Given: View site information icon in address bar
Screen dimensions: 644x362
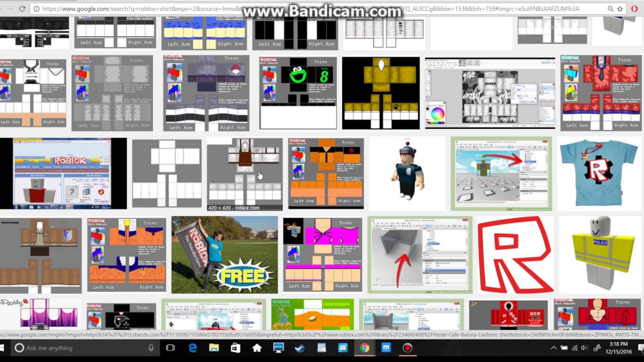Looking at the screenshot, I should [x=36, y=9].
